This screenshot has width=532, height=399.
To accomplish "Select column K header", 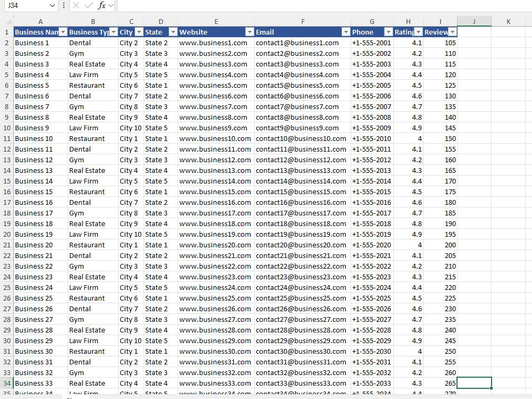I will [508, 21].
